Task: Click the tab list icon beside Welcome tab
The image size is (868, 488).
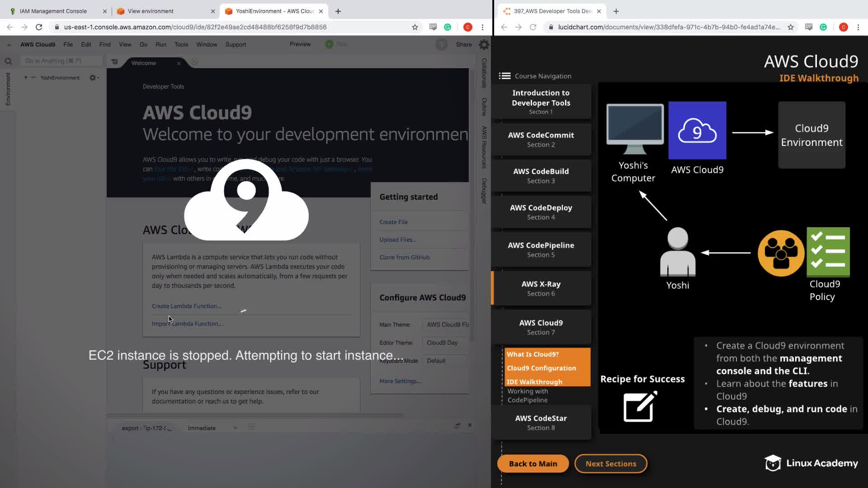Action: click(114, 62)
